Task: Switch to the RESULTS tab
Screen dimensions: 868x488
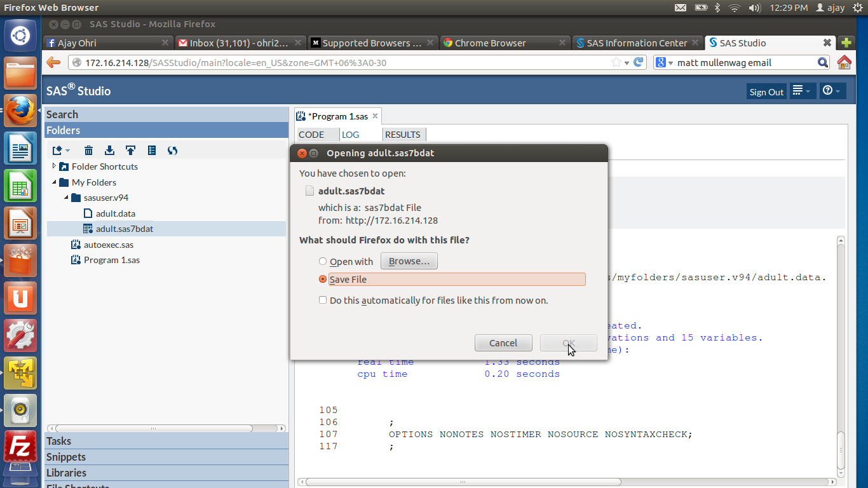Action: click(x=403, y=135)
